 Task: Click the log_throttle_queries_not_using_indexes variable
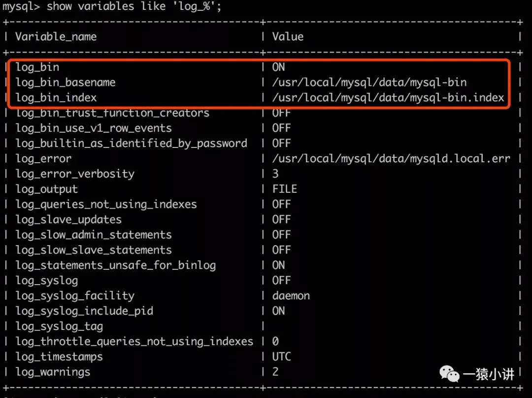134,341
